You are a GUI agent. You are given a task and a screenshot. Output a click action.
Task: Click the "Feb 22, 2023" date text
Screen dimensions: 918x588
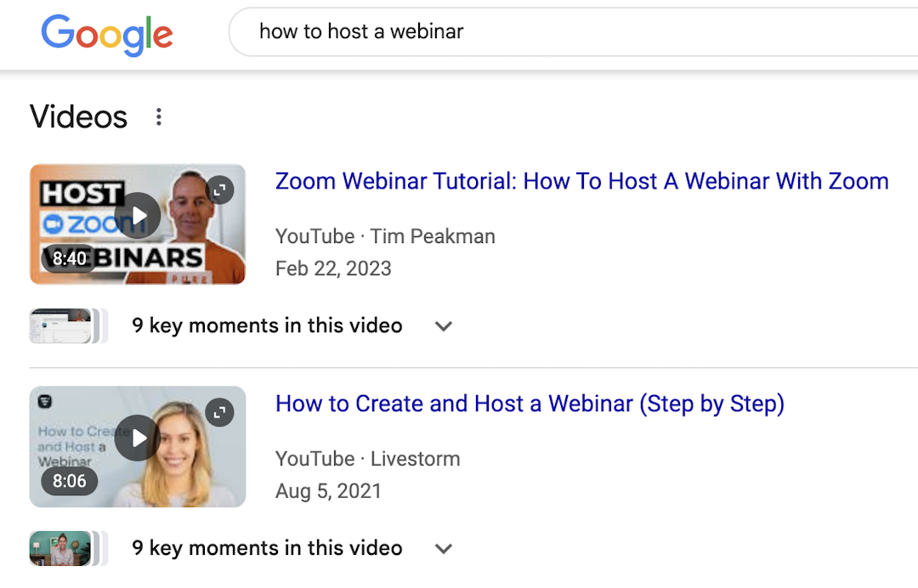tap(333, 269)
